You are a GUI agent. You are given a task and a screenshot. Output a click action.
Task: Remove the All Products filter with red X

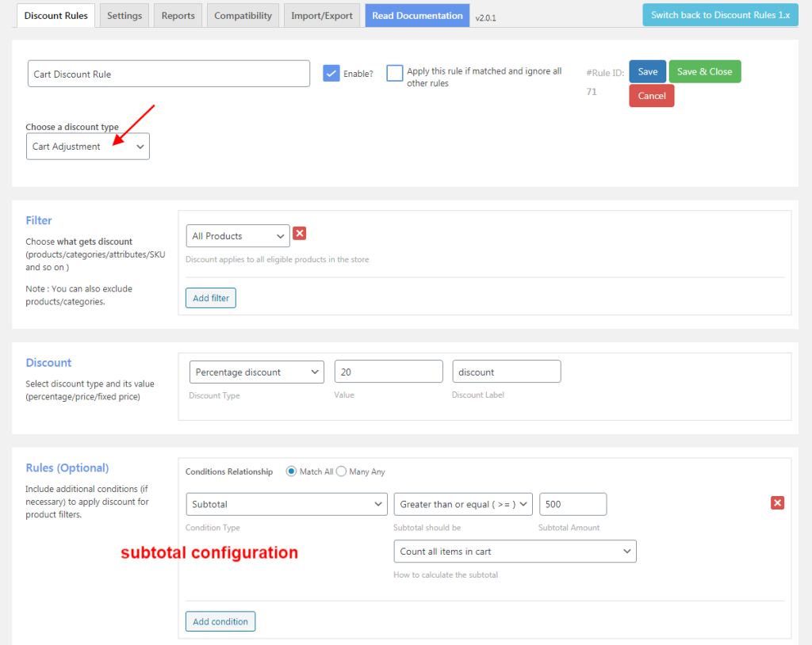[x=299, y=234]
